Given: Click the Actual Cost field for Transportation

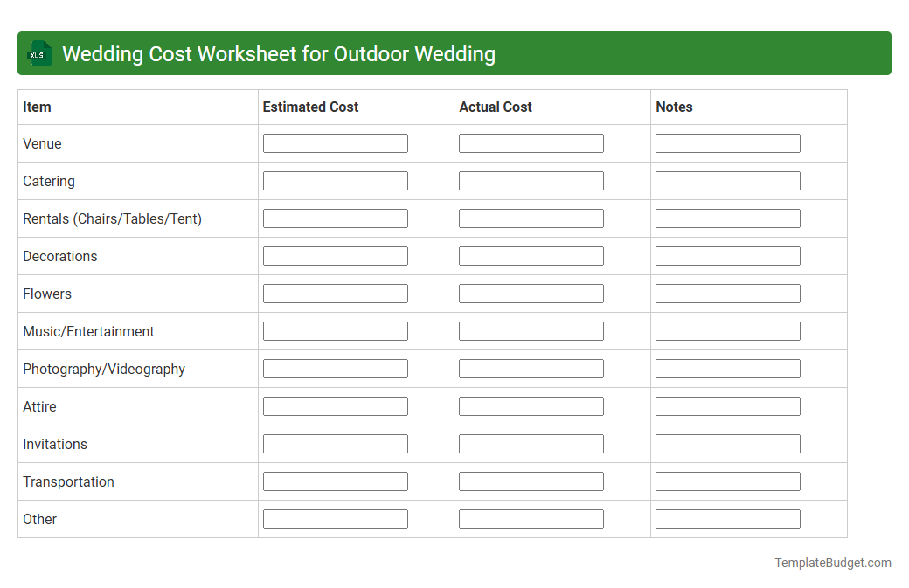Looking at the screenshot, I should click(x=531, y=481).
